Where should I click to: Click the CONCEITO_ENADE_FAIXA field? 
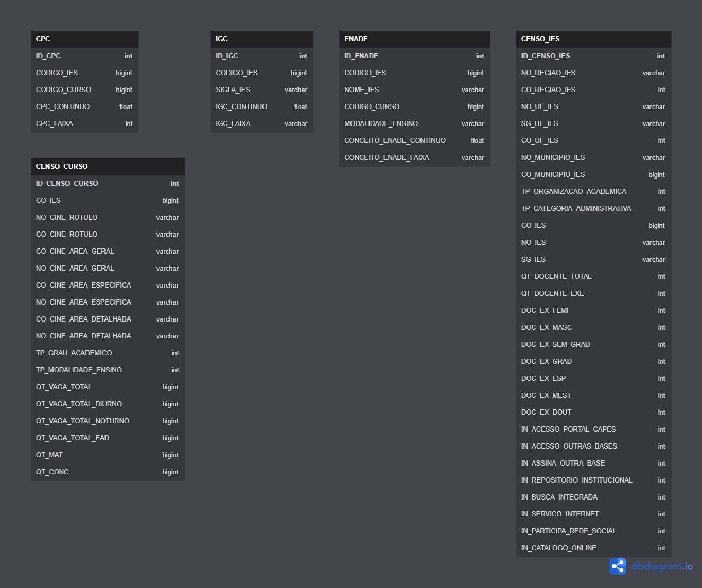(x=415, y=158)
